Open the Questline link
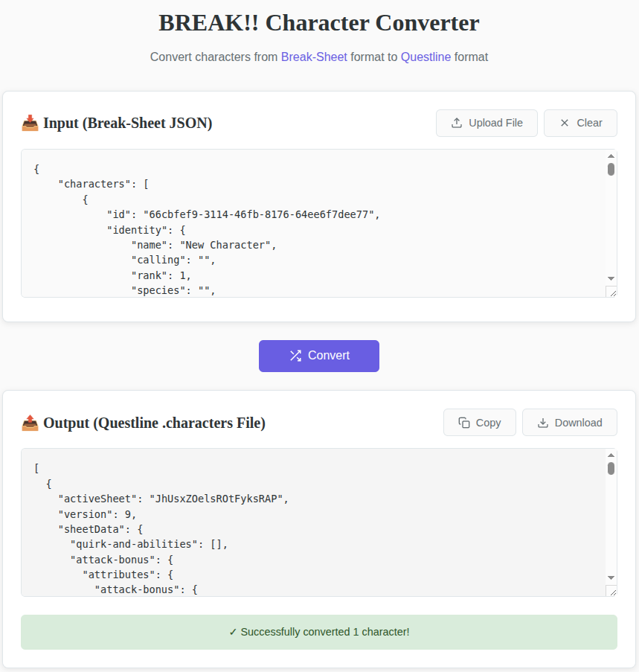The image size is (639, 672). click(x=426, y=57)
